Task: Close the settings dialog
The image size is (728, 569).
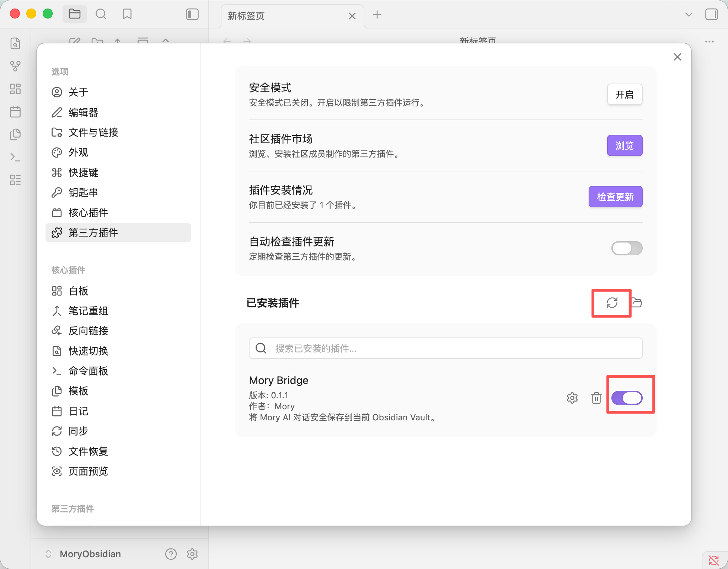Action: [x=678, y=57]
